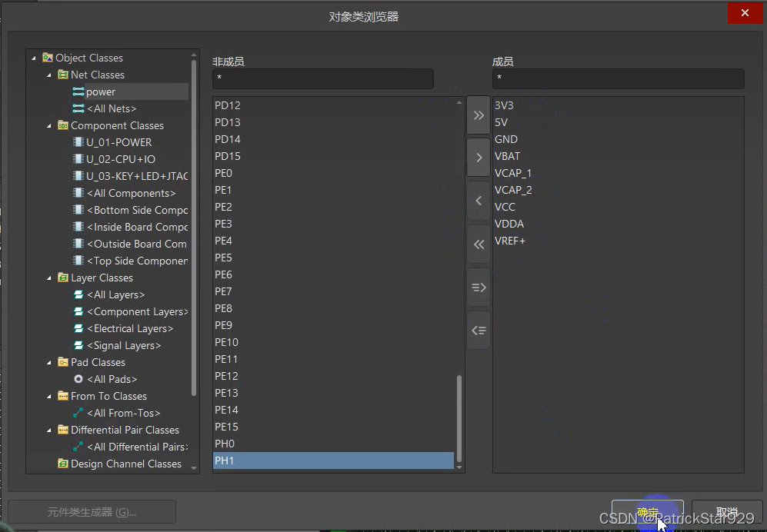Click the single right arrow add button
The height and width of the screenshot is (532, 767).
point(479,158)
